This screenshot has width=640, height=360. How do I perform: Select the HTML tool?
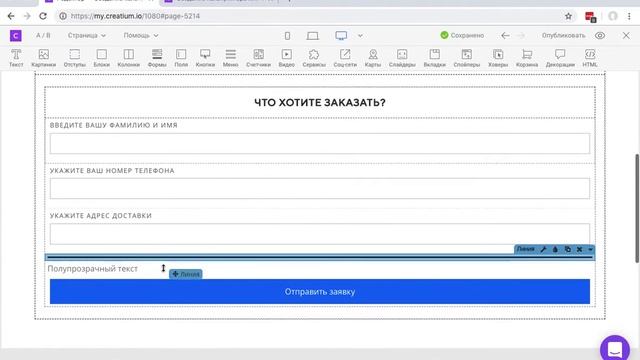point(590,58)
